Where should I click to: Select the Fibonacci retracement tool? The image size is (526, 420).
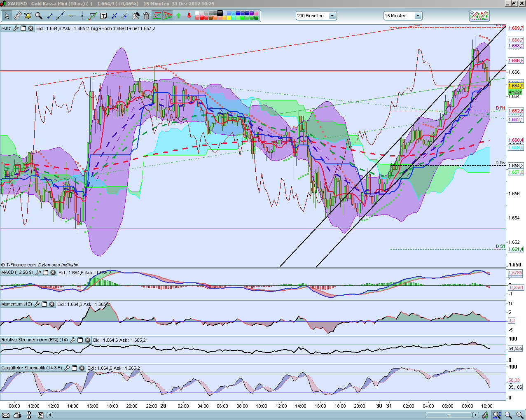tap(93, 16)
